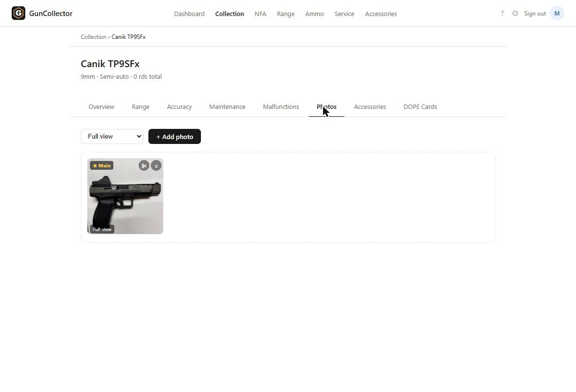Click the Main star badge on photo

click(102, 166)
